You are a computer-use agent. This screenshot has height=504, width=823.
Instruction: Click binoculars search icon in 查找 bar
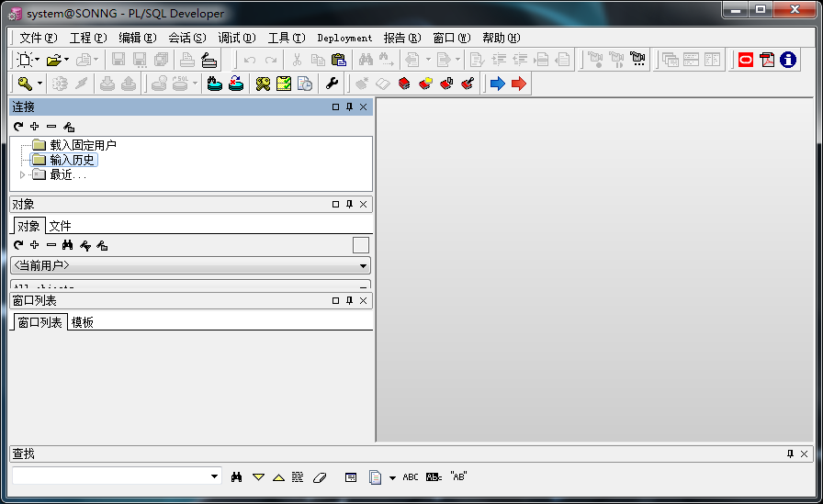[237, 476]
